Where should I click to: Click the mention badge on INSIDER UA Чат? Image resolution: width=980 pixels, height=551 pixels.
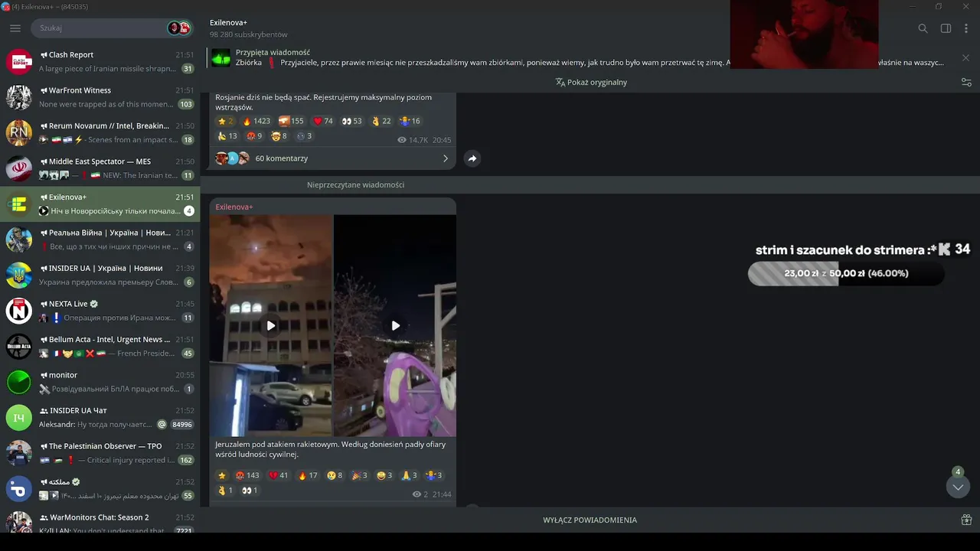pos(162,425)
